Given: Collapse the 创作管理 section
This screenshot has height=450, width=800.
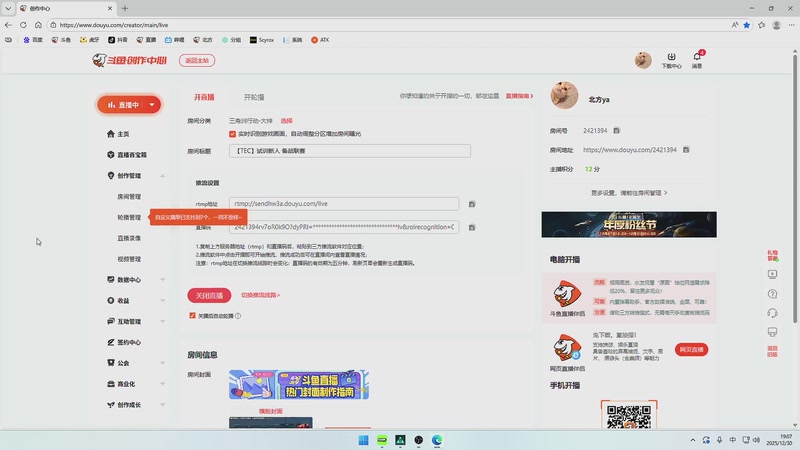Looking at the screenshot, I should pos(162,176).
